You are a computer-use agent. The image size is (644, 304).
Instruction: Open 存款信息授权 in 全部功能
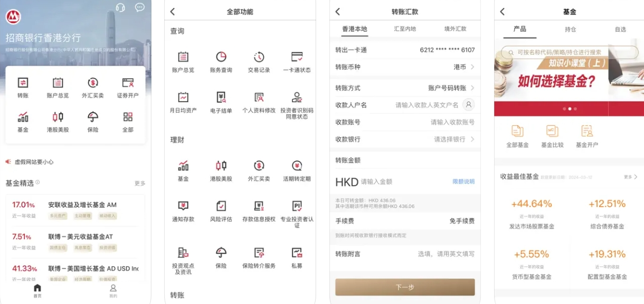(259, 211)
